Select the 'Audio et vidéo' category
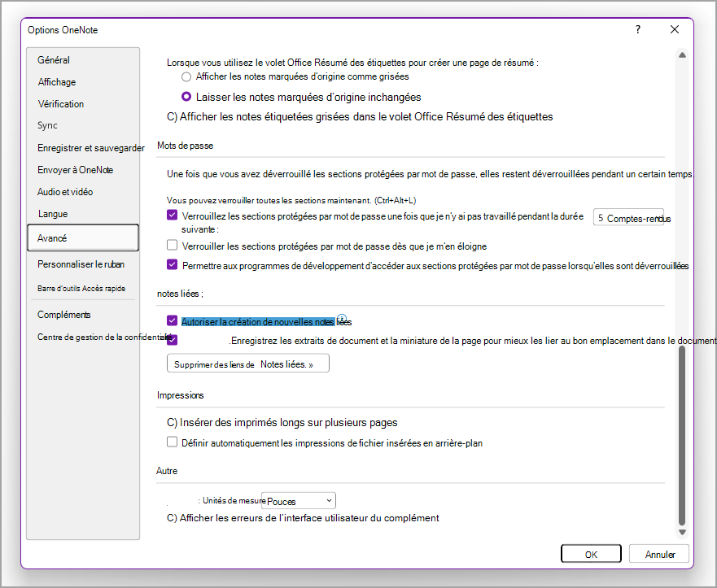Screen dimensions: 717x588 (65, 191)
